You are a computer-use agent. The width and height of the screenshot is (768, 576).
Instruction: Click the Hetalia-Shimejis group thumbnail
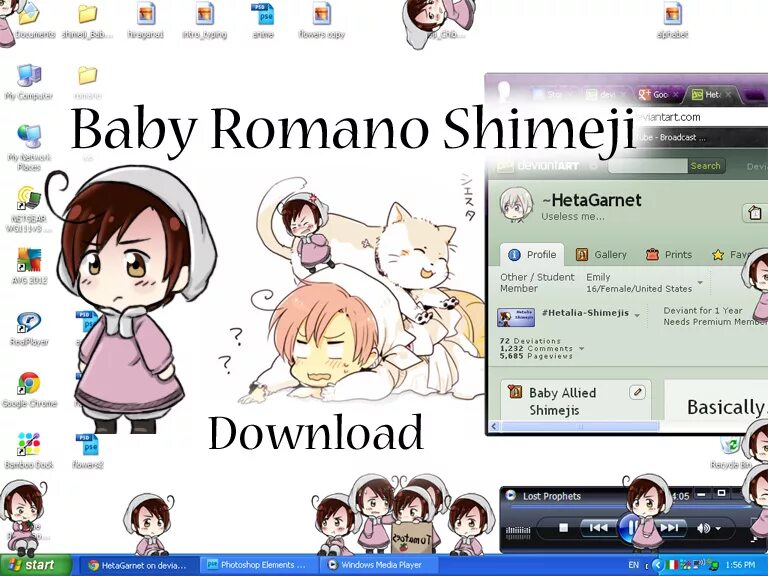tap(516, 317)
